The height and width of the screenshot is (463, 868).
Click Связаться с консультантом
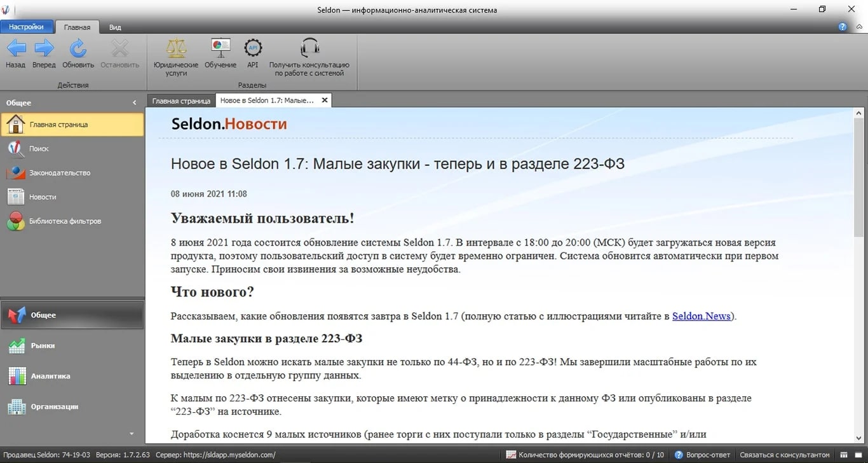pos(785,455)
